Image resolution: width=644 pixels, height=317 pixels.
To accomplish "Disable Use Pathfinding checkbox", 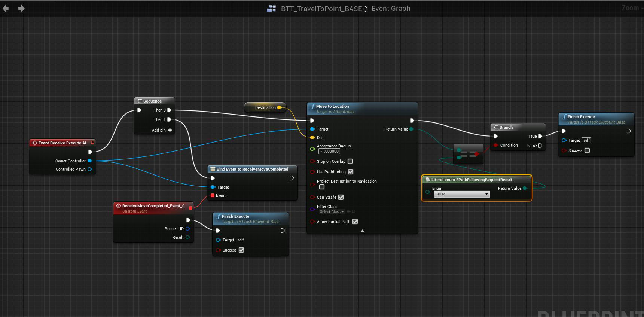I will (351, 172).
